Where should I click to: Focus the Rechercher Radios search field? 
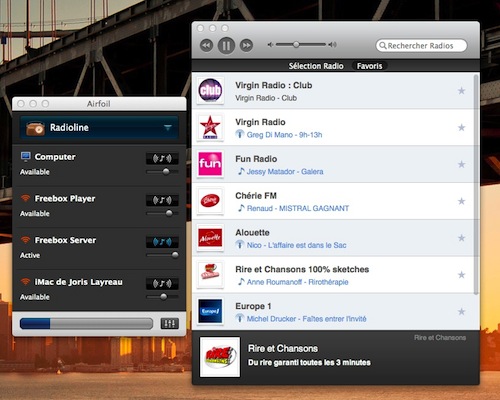(x=421, y=46)
